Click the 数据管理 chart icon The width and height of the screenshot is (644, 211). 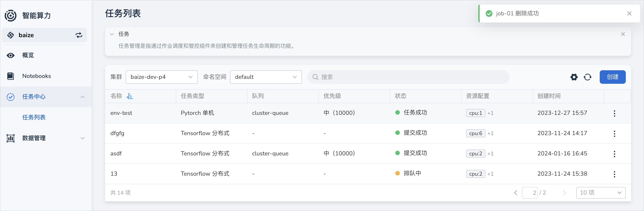tap(11, 138)
